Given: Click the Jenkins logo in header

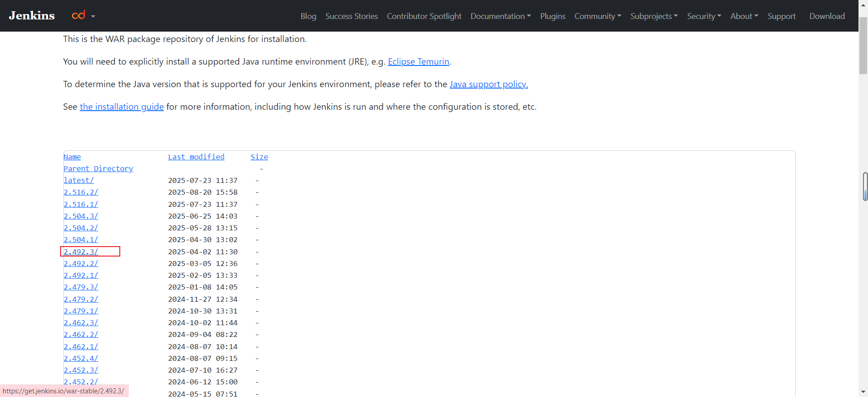Looking at the screenshot, I should point(32,16).
